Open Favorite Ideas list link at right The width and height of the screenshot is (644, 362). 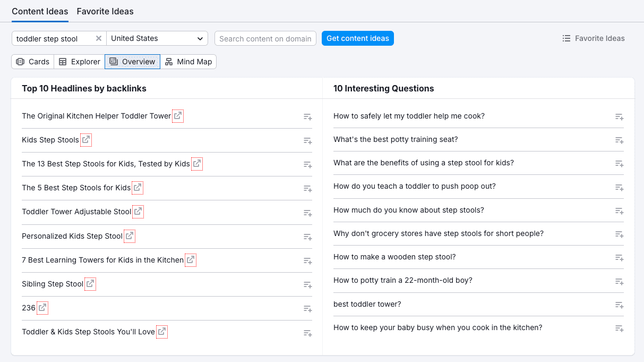pyautogui.click(x=594, y=38)
